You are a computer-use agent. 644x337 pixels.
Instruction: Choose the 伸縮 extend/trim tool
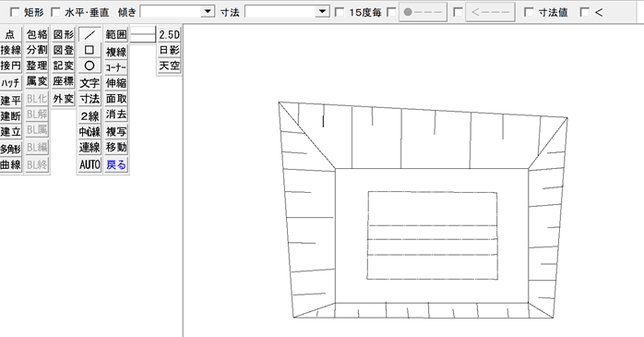coord(116,83)
